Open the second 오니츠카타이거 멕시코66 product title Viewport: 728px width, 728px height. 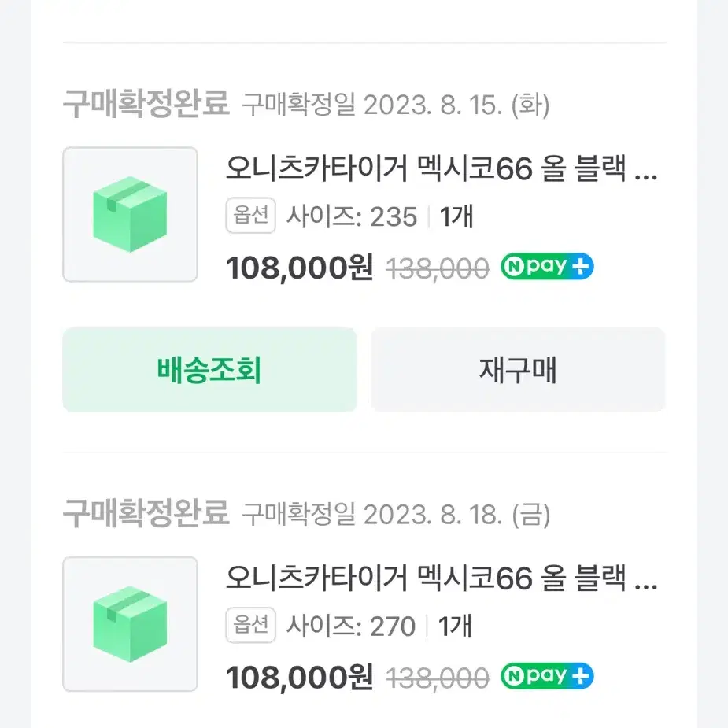point(442,578)
